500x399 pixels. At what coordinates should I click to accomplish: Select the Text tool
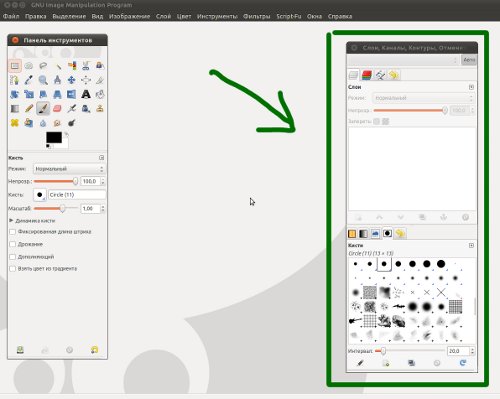coord(86,94)
